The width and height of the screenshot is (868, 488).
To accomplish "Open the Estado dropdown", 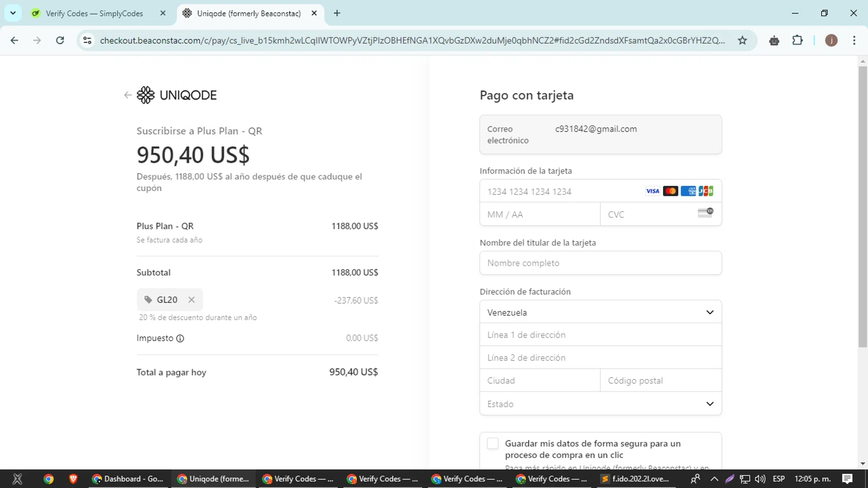I will pyautogui.click(x=601, y=403).
